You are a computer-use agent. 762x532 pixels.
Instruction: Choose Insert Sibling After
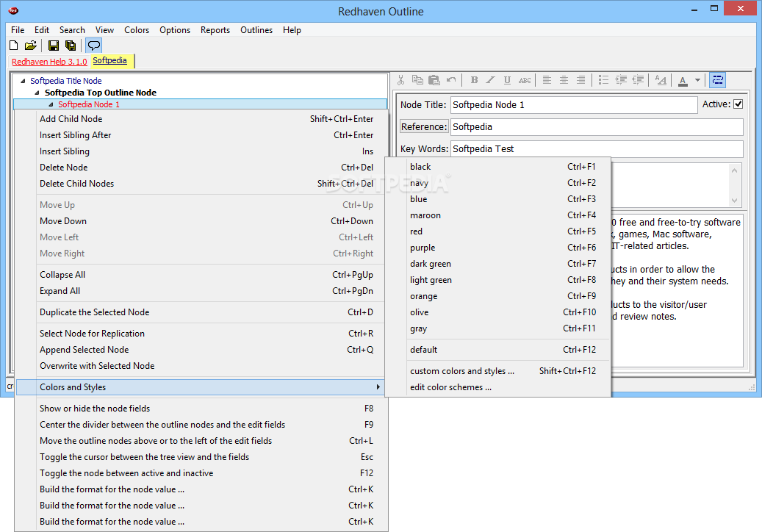pyautogui.click(x=201, y=135)
